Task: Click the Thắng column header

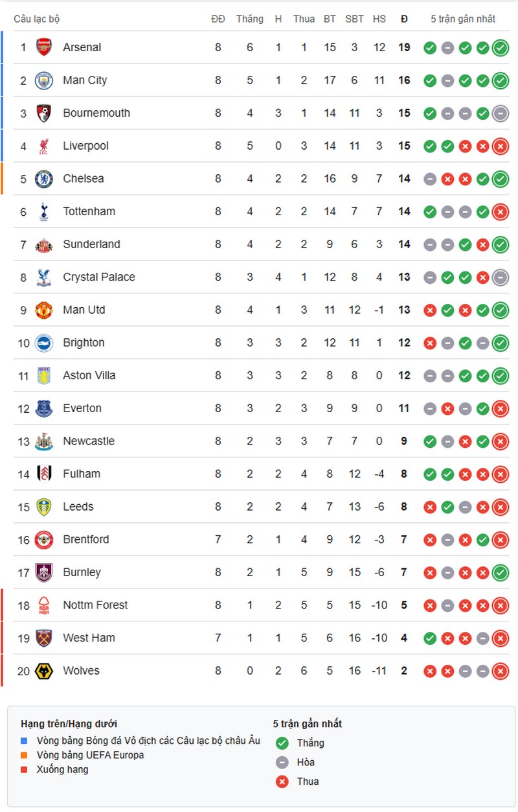Action: click(249, 19)
